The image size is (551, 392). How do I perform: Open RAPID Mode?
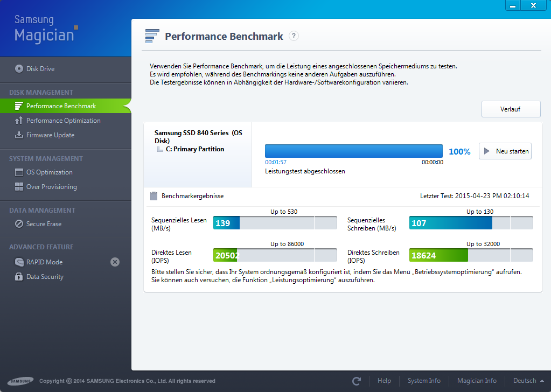pyautogui.click(x=44, y=262)
